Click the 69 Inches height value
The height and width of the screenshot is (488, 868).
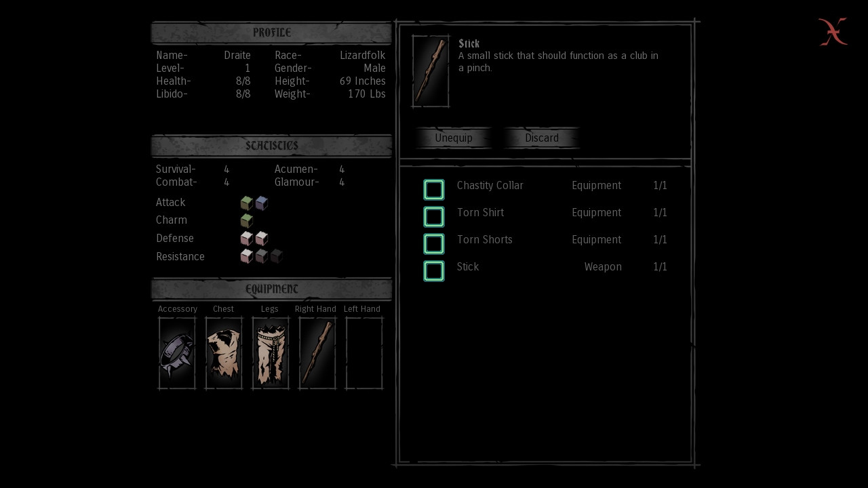363,81
